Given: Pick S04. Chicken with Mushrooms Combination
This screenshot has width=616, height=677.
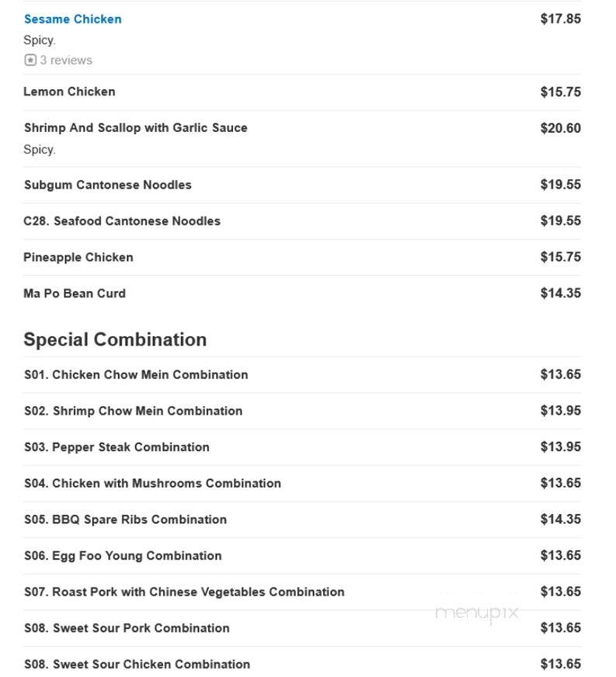Looking at the screenshot, I should (x=152, y=484).
